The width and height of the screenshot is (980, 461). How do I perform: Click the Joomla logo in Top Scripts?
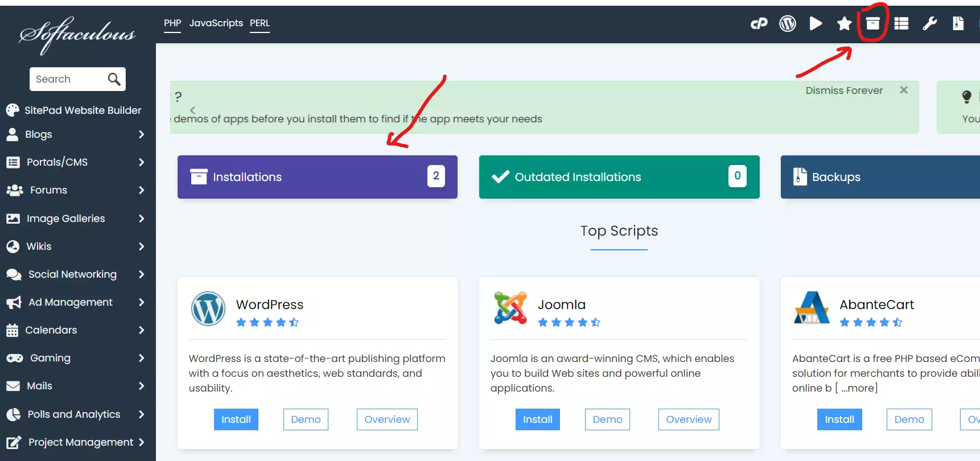(510, 308)
